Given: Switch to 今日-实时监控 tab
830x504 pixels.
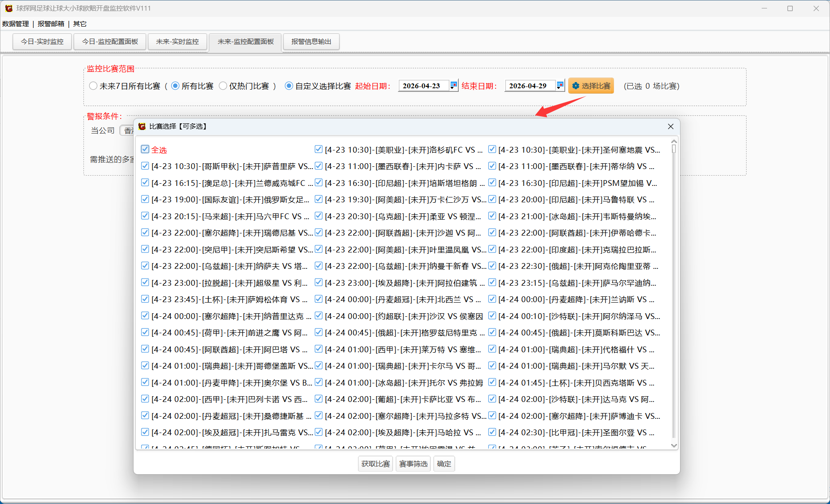Looking at the screenshot, I should point(42,42).
